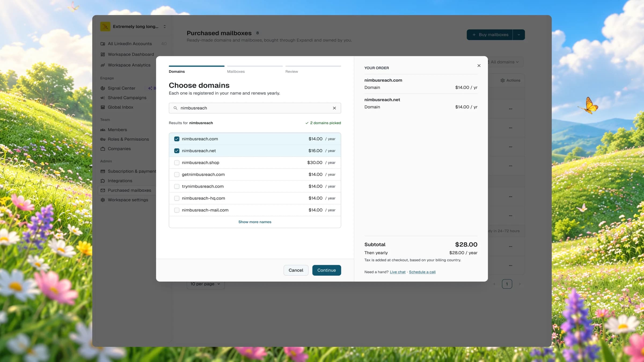Close the order dialog with X
This screenshot has width=644, height=362.
(479, 66)
